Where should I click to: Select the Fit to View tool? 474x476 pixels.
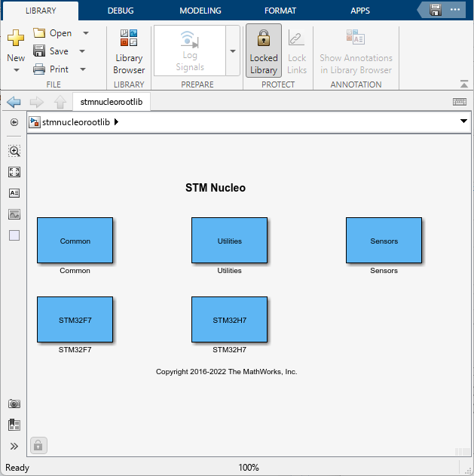14,172
